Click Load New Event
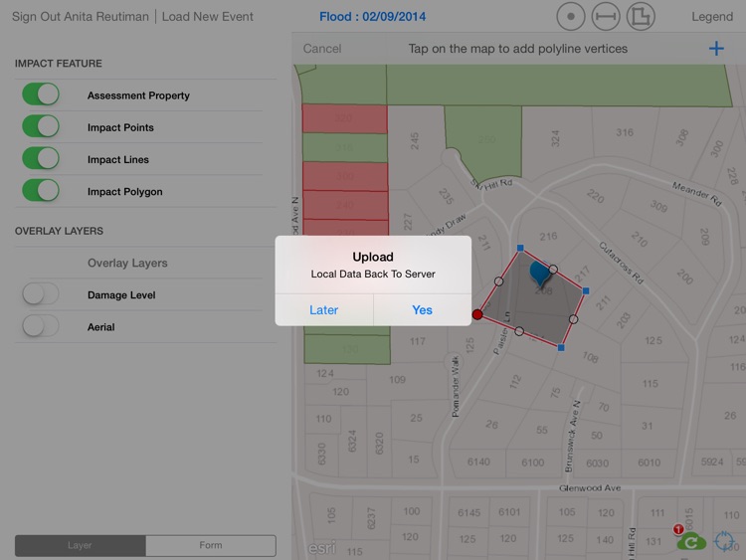 click(x=208, y=17)
